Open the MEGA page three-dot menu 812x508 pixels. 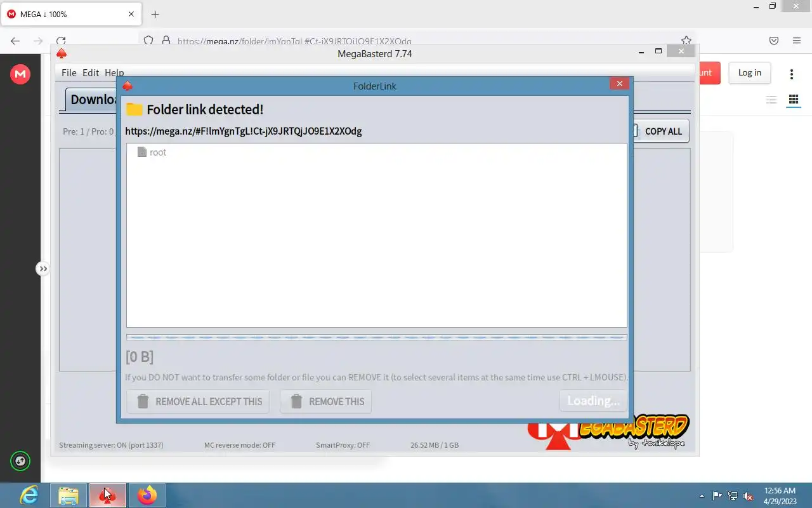pyautogui.click(x=791, y=74)
